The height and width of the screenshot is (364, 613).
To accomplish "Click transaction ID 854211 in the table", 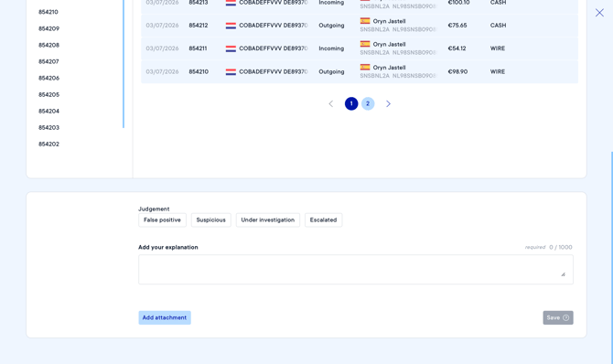I will point(198,48).
